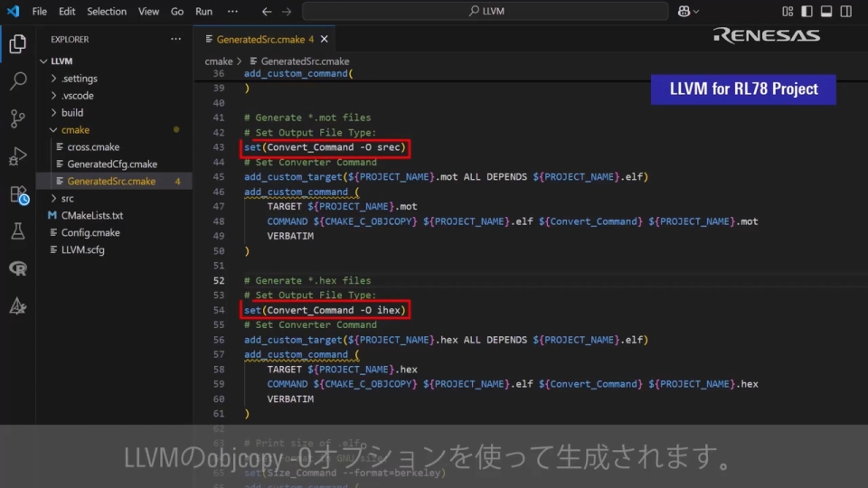Screen dimensions: 868x488
Task: Toggle the primary side bar visibility
Action: (806, 12)
